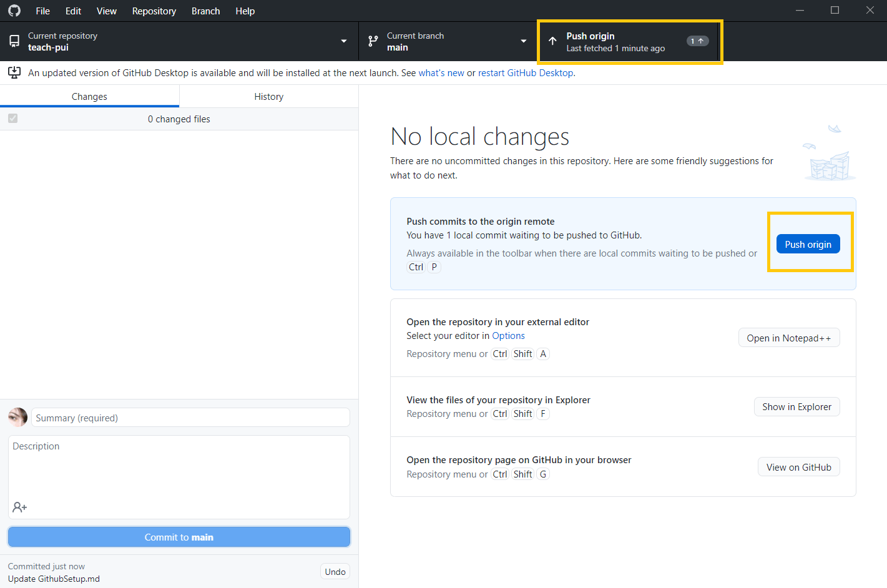Click the Update GithubSetup.md commit text
This screenshot has height=588, width=887.
(x=54, y=579)
